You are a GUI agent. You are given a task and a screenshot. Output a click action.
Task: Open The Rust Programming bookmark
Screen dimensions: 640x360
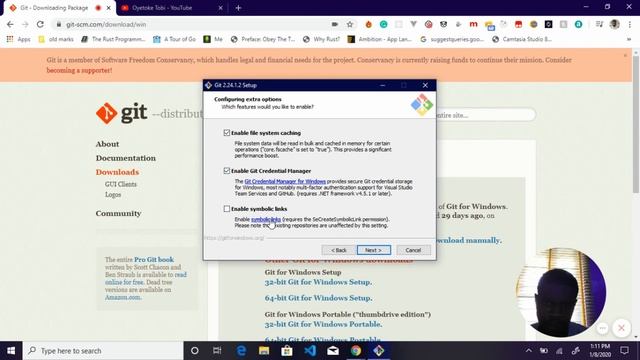coord(113,39)
